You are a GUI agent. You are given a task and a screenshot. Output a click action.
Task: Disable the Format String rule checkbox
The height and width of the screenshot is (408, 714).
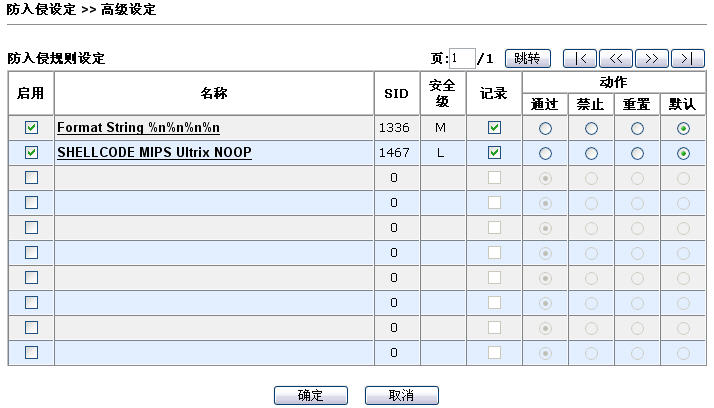31,128
